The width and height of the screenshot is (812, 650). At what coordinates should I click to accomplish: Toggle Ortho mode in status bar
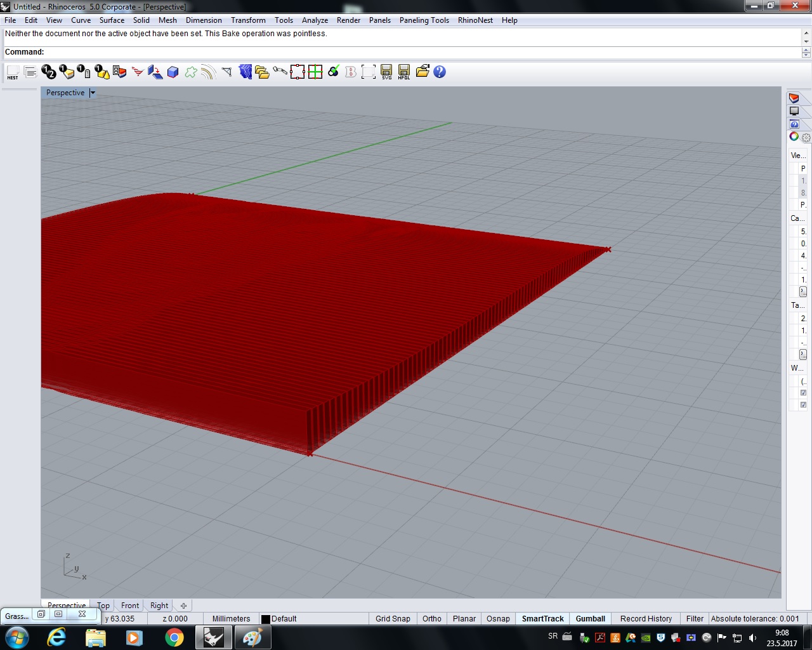(432, 619)
